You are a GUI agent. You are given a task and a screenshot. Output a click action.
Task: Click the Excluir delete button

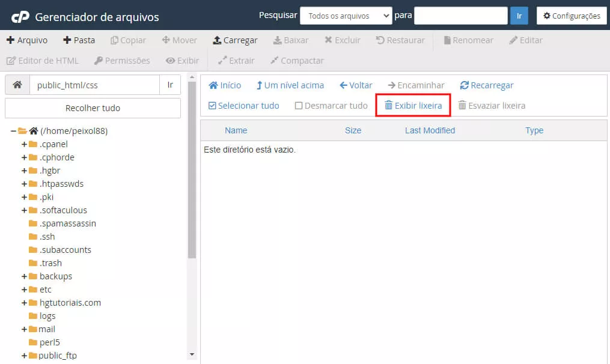(x=343, y=40)
